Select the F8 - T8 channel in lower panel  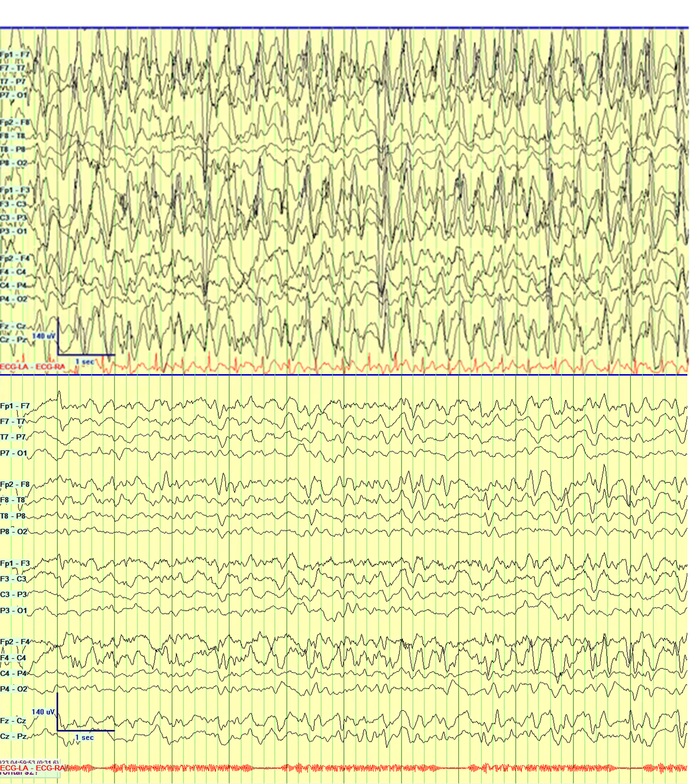pos(13,500)
